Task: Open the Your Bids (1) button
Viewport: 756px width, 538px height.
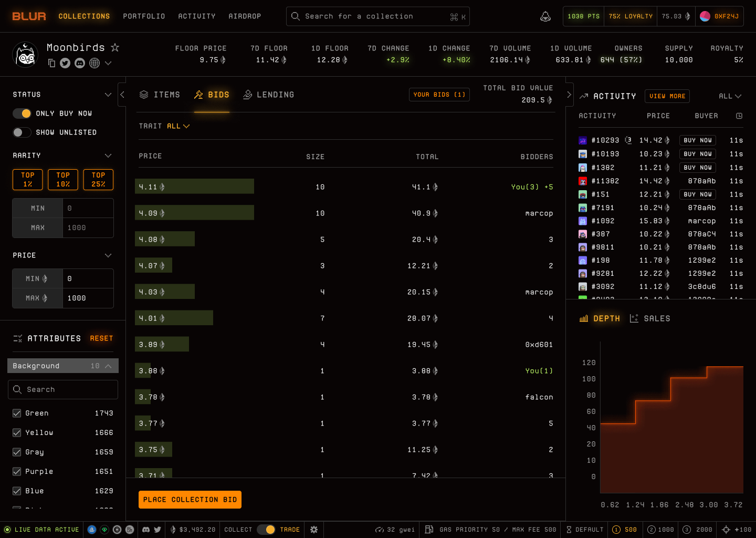Action: (x=439, y=95)
